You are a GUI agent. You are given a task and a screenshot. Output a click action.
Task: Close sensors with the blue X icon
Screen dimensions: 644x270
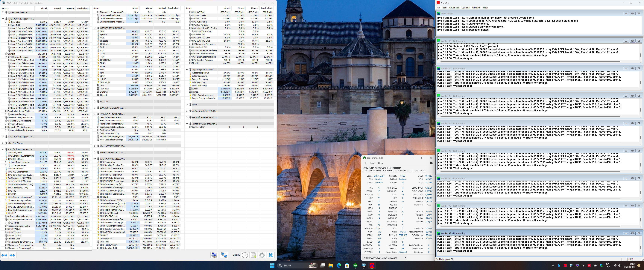271,255
